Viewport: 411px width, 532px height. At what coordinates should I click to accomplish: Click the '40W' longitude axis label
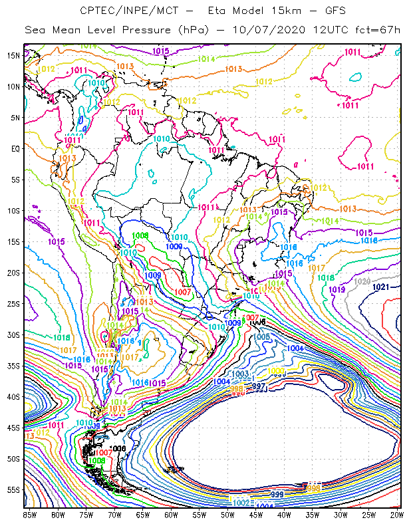(284, 515)
